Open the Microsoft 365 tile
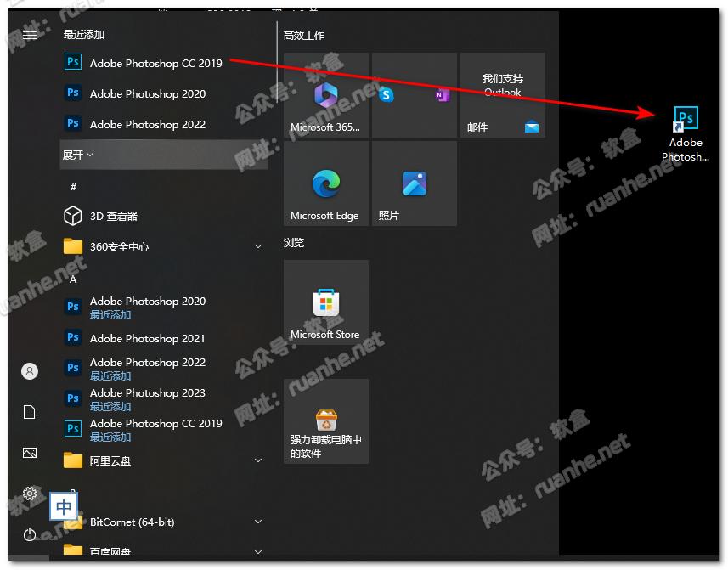Image resolution: width=728 pixels, height=570 pixels. click(326, 95)
